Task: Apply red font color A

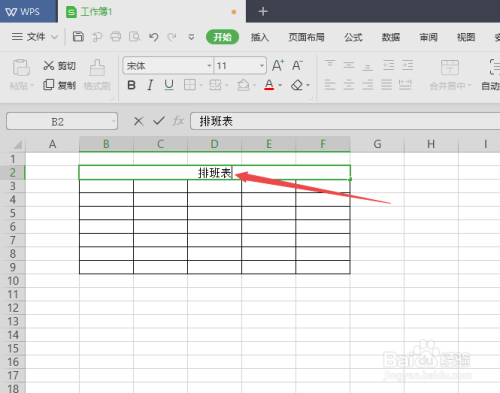Action: click(269, 85)
